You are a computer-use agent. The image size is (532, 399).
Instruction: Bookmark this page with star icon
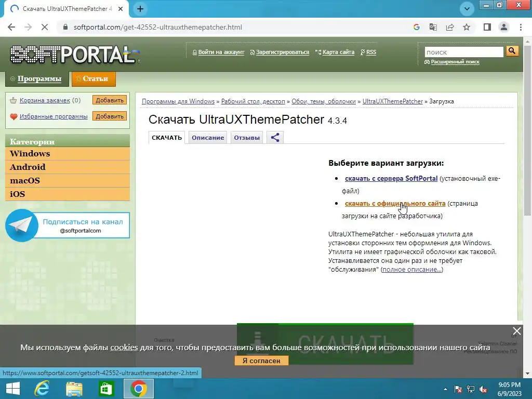tap(467, 27)
